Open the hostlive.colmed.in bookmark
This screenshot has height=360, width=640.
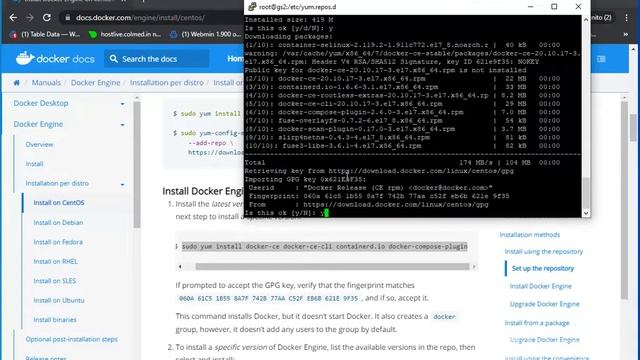pos(125,34)
